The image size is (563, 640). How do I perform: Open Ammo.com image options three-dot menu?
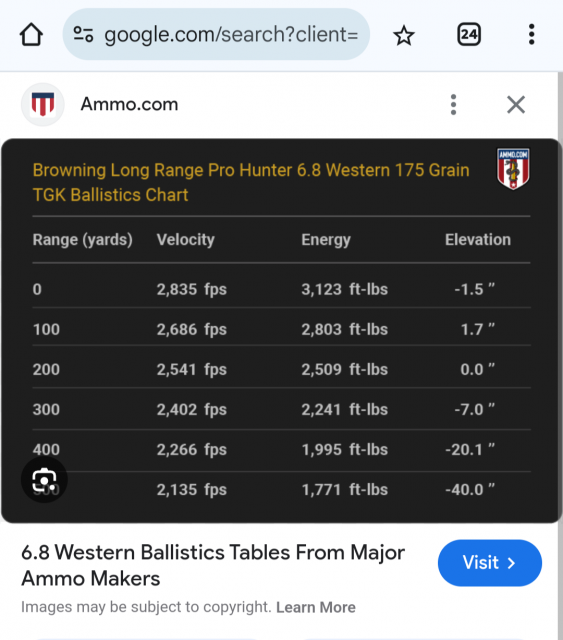(453, 104)
